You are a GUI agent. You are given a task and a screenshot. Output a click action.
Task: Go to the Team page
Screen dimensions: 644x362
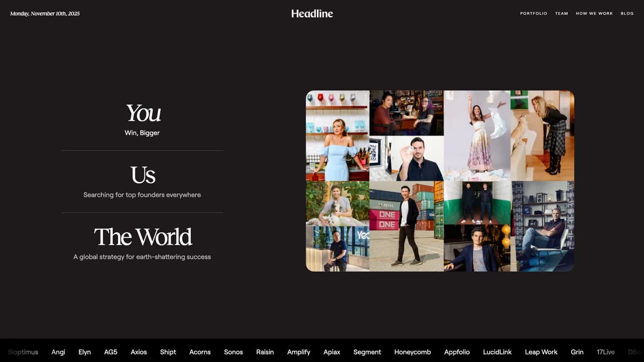tap(561, 14)
